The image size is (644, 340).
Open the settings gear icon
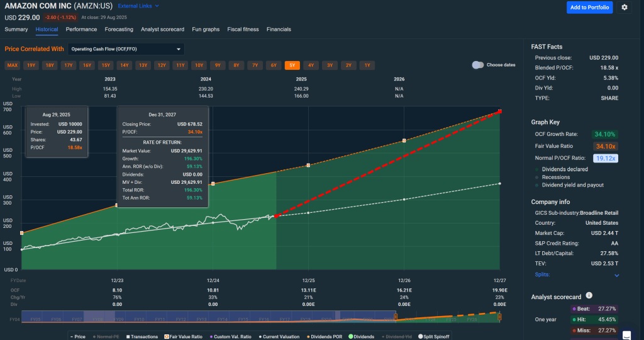[624, 8]
